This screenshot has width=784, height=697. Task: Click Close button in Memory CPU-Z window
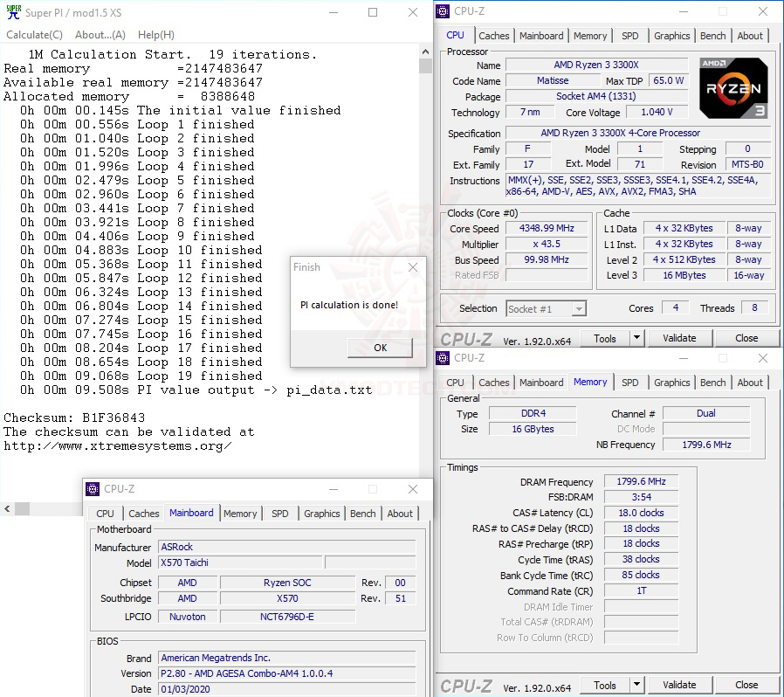pyautogui.click(x=746, y=685)
